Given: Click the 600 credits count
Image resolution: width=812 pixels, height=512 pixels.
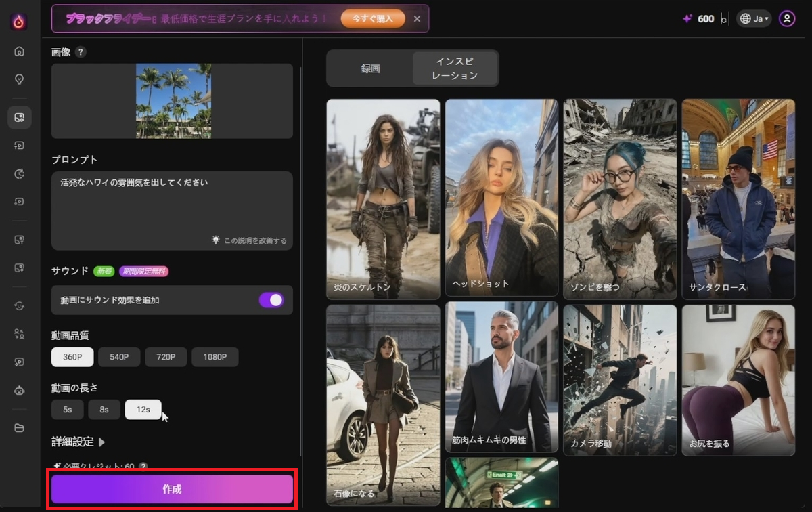Looking at the screenshot, I should pyautogui.click(x=706, y=19).
